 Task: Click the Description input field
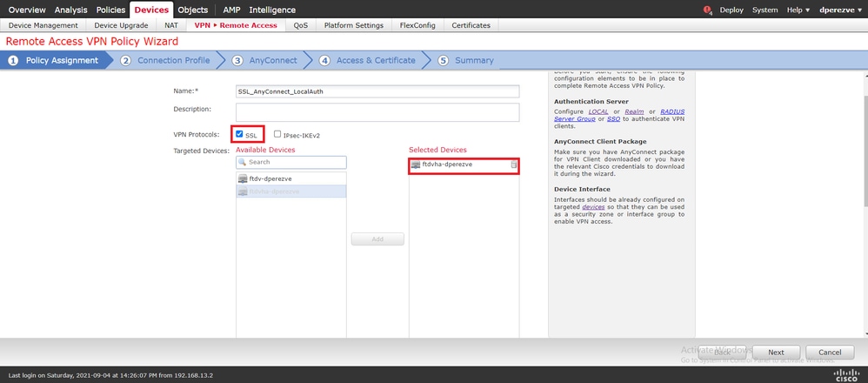(x=377, y=112)
